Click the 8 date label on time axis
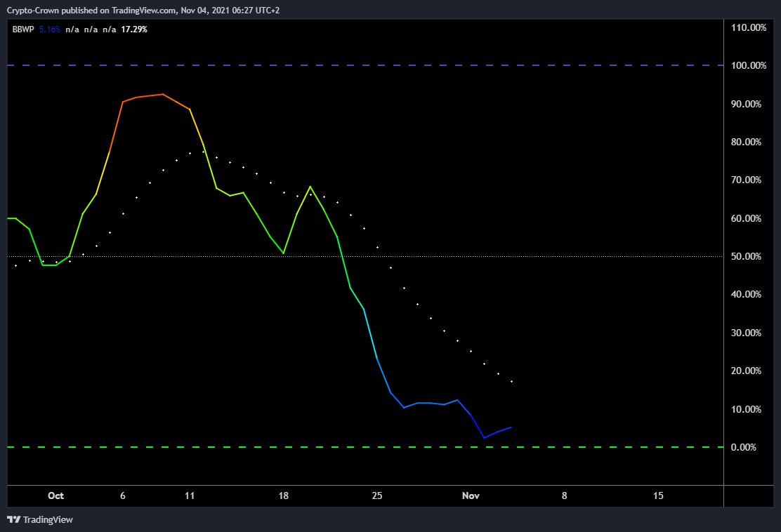This screenshot has width=781, height=532. point(565,496)
